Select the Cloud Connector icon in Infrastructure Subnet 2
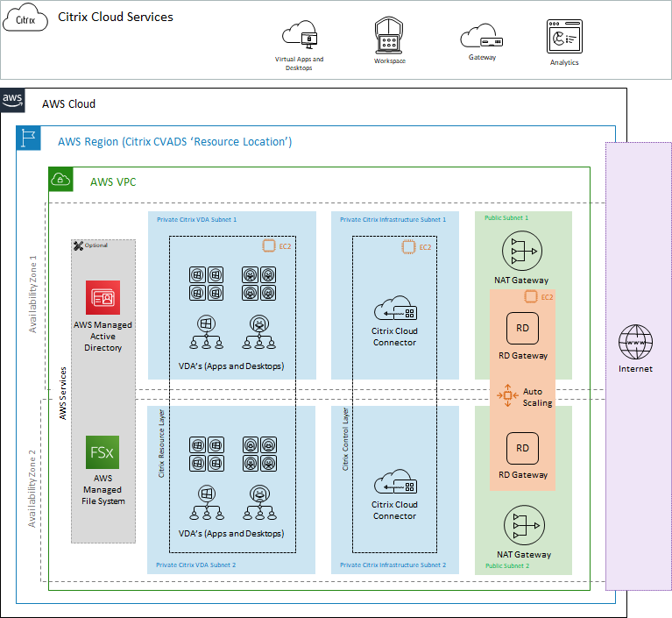The height and width of the screenshot is (618, 672). tap(393, 483)
